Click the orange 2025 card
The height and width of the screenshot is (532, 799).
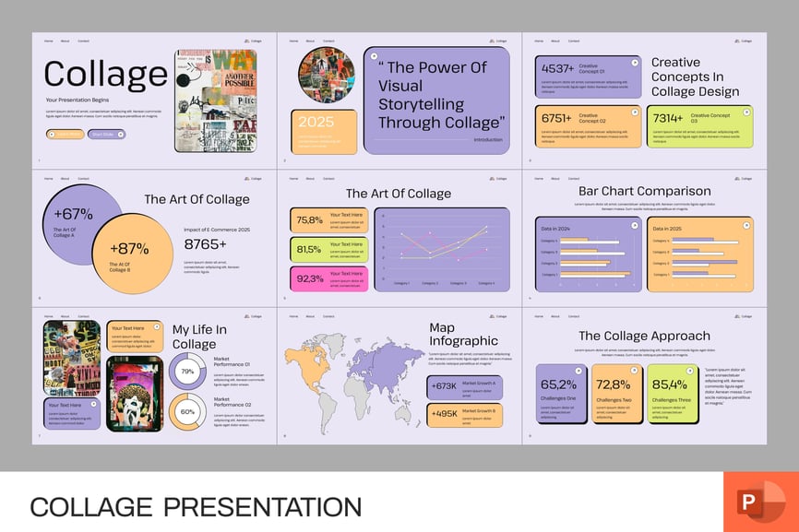coord(324,132)
